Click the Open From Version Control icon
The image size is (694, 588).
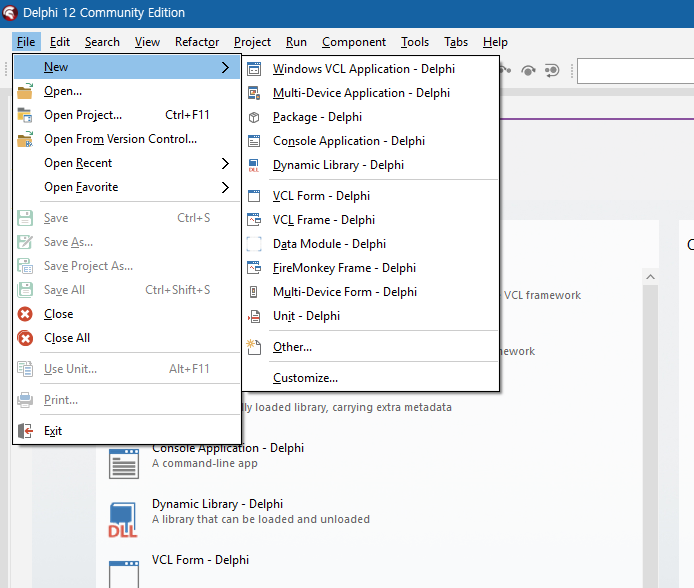25,139
